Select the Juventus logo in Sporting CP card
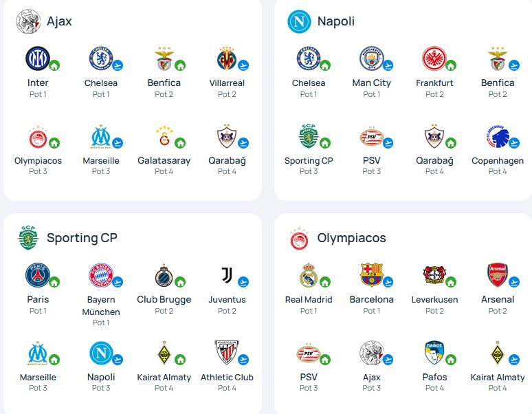The height and width of the screenshot is (414, 532). [x=227, y=275]
